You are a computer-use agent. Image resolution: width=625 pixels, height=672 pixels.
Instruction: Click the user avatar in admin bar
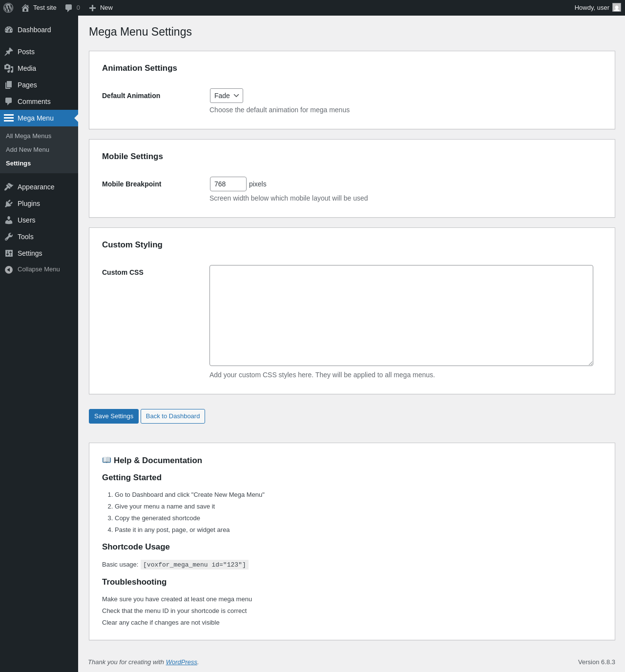[x=617, y=8]
